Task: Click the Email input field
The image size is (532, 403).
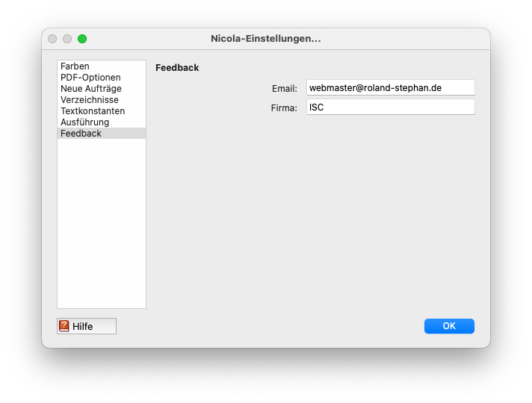Action: click(391, 88)
